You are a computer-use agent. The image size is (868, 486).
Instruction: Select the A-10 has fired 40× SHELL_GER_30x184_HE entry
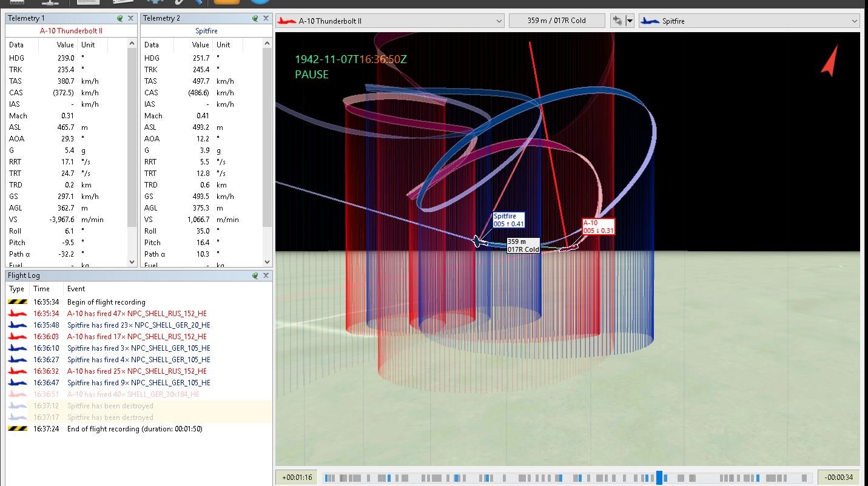(x=138, y=394)
